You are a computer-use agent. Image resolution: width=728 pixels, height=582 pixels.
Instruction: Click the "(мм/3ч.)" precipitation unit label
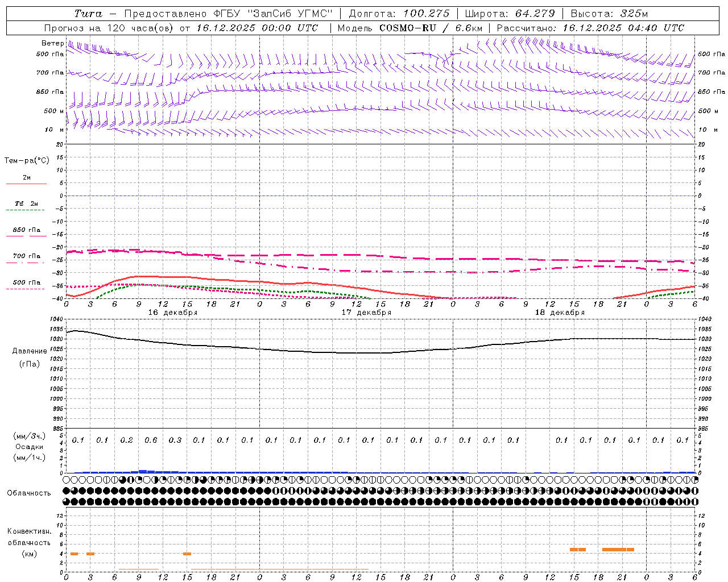tap(30, 436)
